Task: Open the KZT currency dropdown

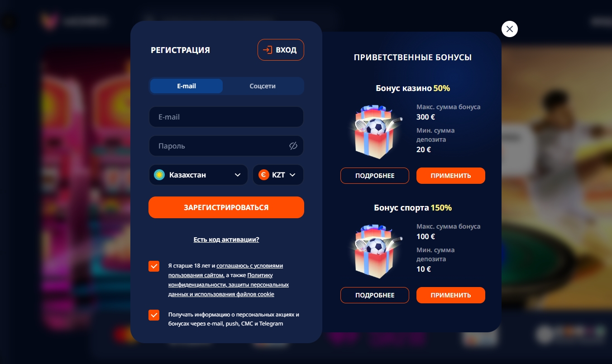Action: tap(278, 175)
